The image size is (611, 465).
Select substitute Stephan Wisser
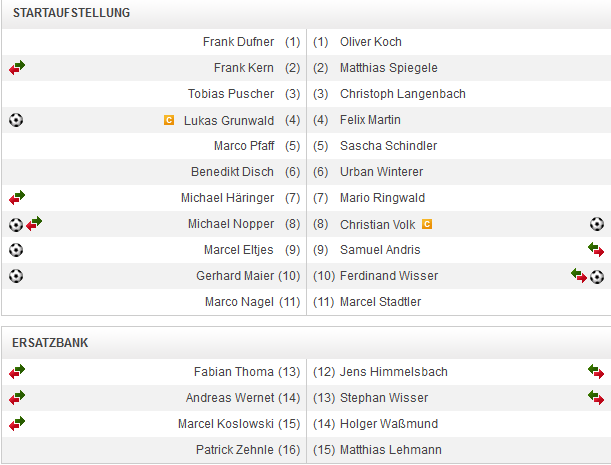coord(380,398)
